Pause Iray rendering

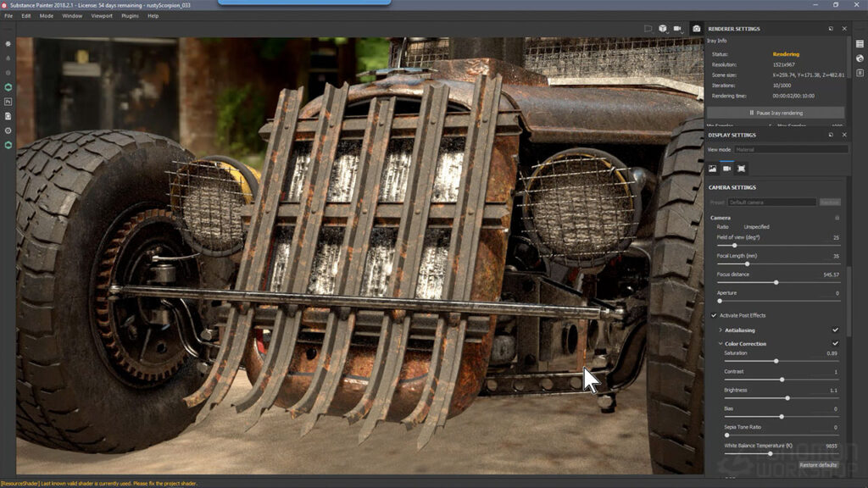click(x=776, y=113)
